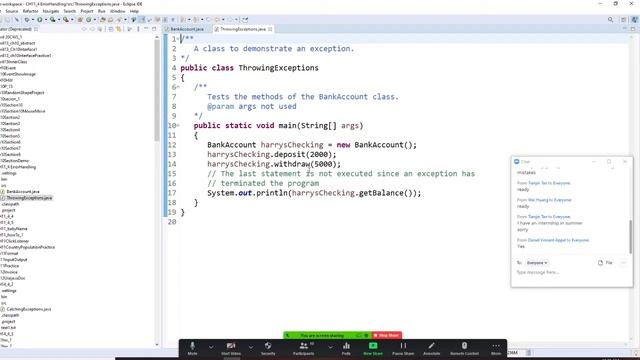Click the Java perspective icon at far right
This screenshot has width=640, height=360.
635,20
